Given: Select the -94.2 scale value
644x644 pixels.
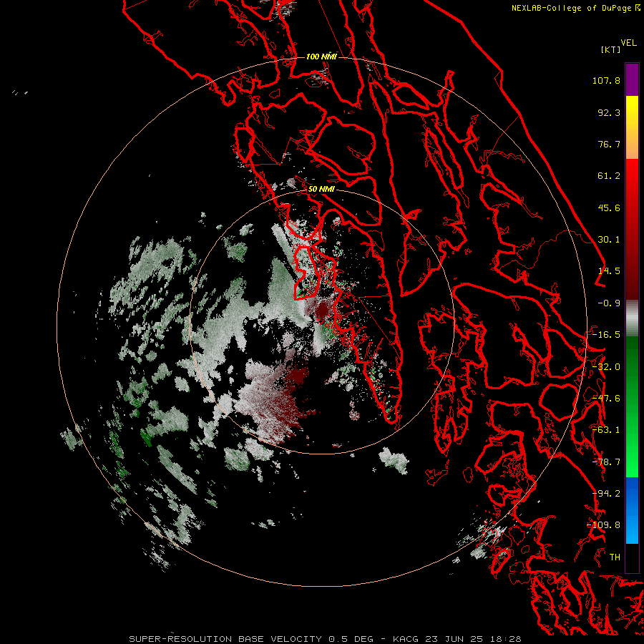Looking at the screenshot, I should [606, 494].
